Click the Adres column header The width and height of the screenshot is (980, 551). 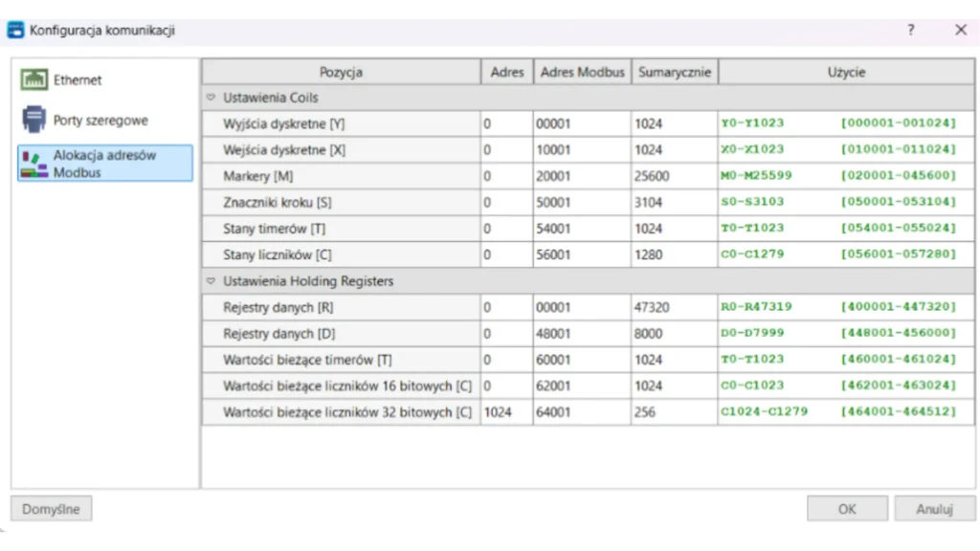tap(507, 72)
